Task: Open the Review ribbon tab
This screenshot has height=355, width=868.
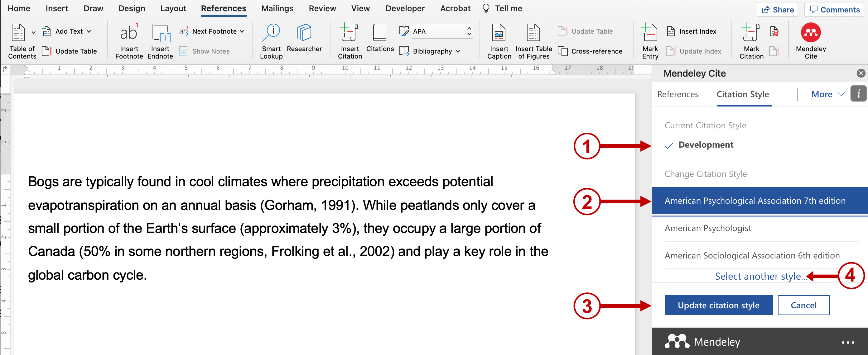Action: pyautogui.click(x=322, y=8)
